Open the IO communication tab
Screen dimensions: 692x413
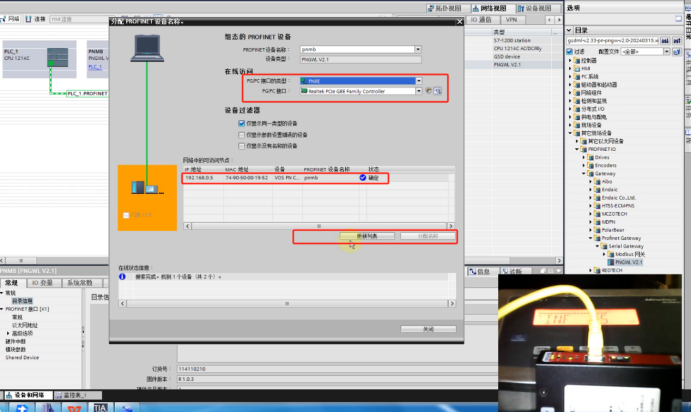pos(481,20)
